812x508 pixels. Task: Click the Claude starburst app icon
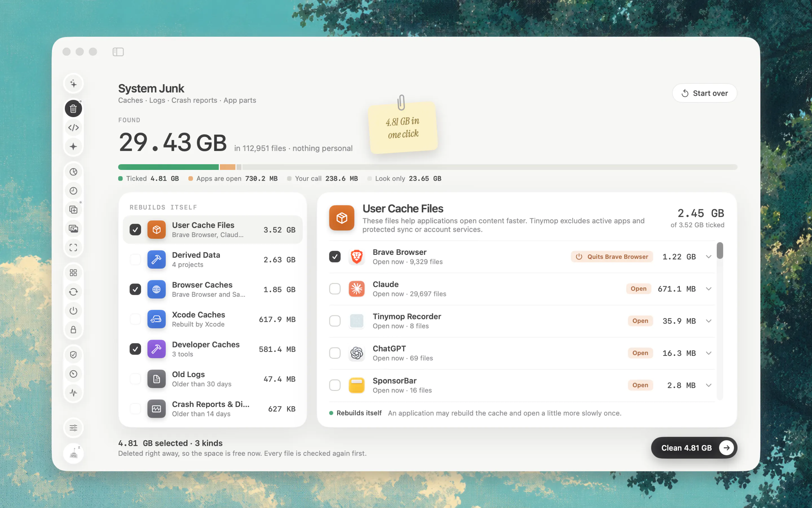[x=356, y=289]
